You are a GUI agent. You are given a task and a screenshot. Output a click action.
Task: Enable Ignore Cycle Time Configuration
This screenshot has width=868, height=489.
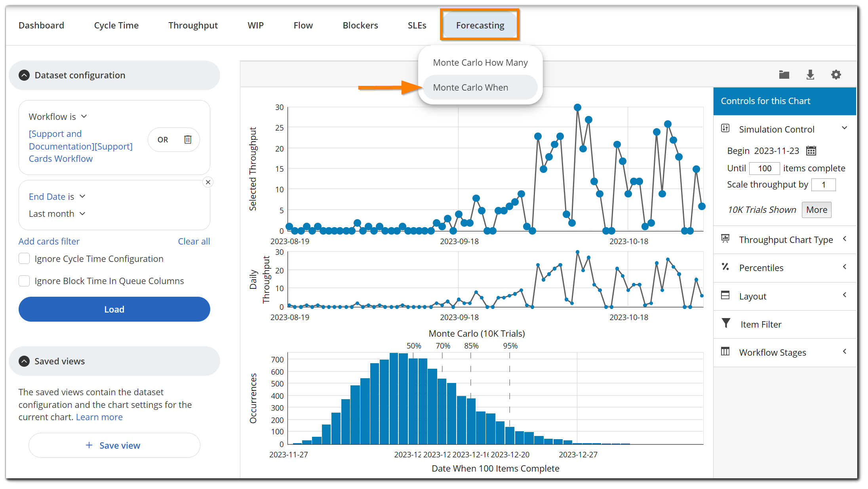[24, 258]
